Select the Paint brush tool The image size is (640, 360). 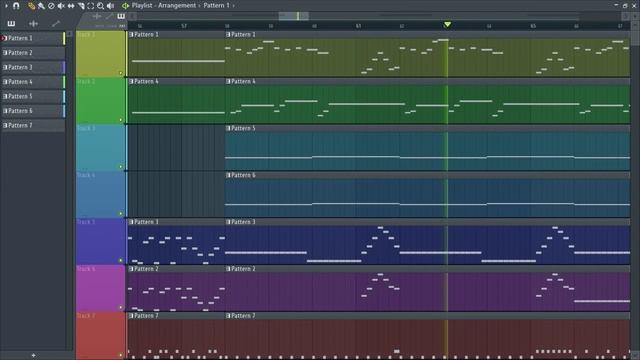click(41, 6)
